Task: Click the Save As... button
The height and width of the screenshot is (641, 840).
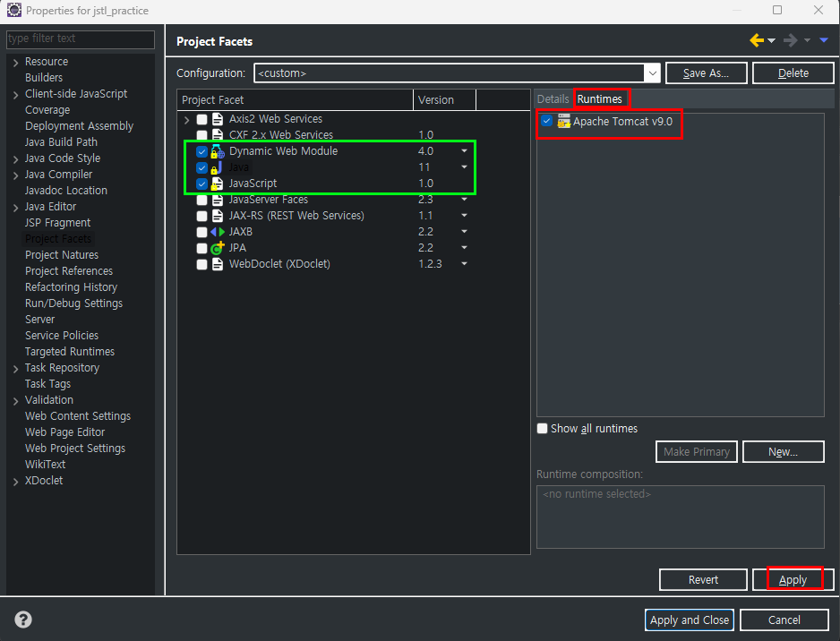Action: coord(706,73)
